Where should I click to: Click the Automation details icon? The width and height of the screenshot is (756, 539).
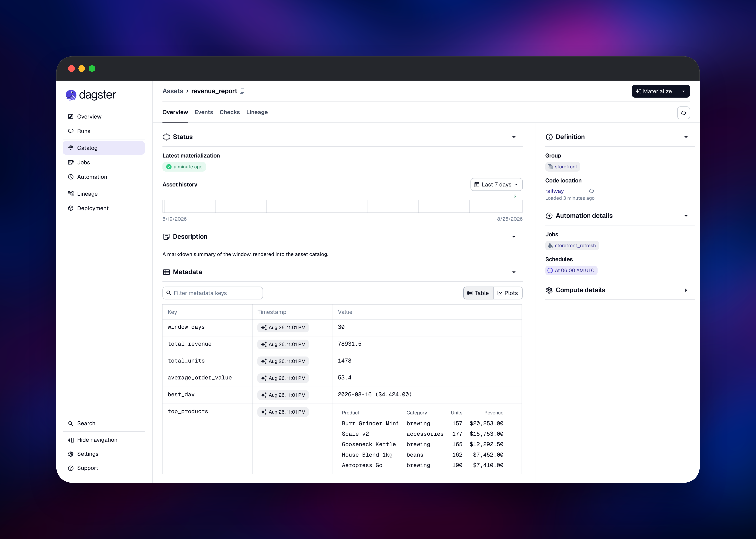click(x=549, y=216)
